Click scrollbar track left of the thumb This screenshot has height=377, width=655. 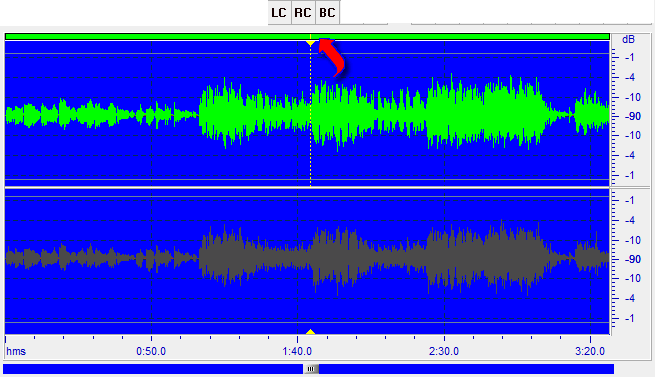[x=153, y=369]
